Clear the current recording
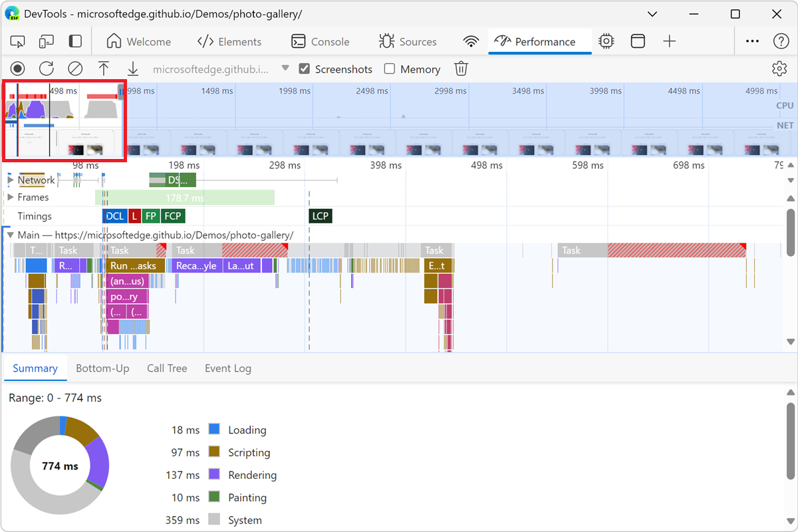Image resolution: width=798 pixels, height=532 pixels. pyautogui.click(x=74, y=68)
